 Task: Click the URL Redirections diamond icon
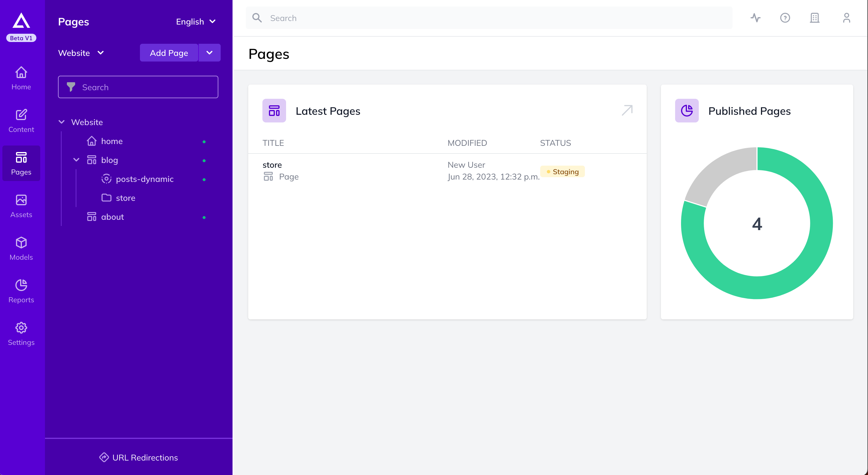click(x=104, y=457)
